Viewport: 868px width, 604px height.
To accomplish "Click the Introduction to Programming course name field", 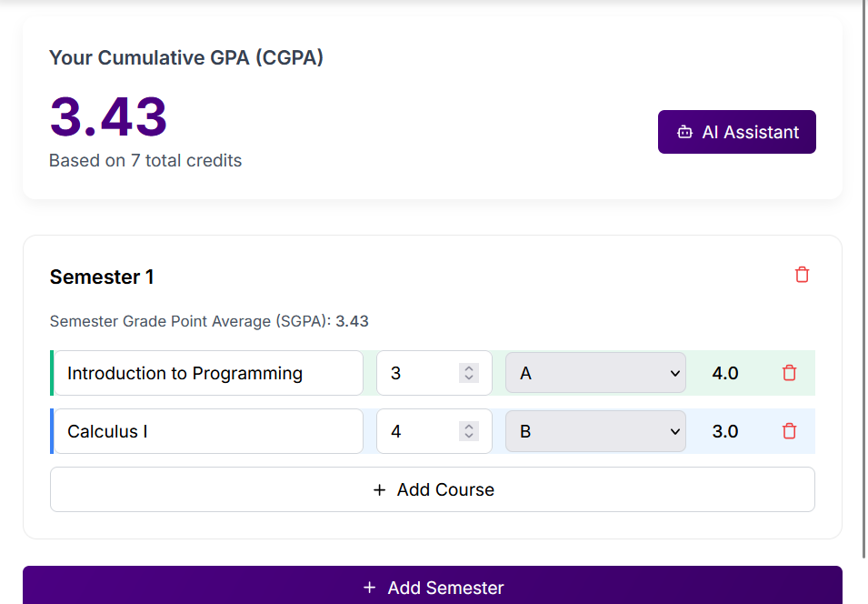I will [206, 373].
